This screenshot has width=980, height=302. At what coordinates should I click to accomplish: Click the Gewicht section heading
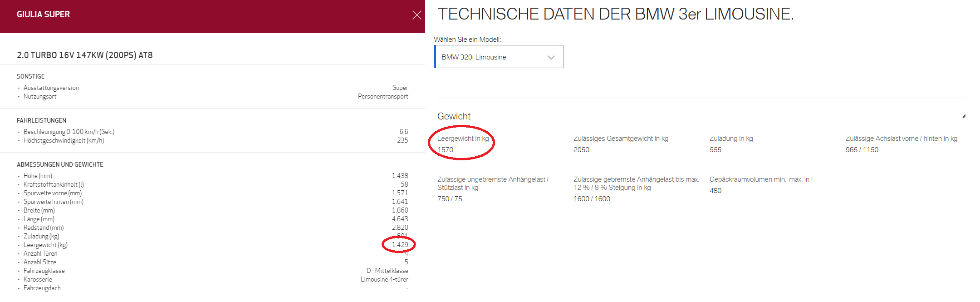(x=454, y=116)
